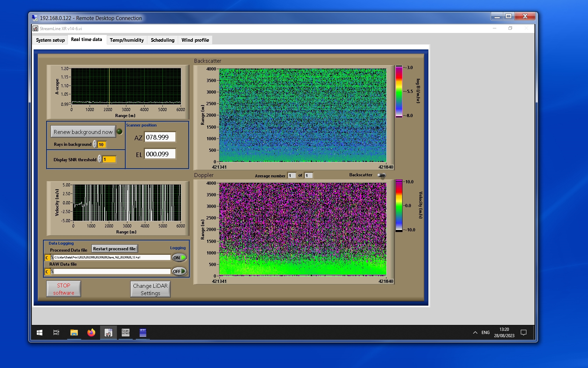Toggle processed data logging ON switch
Image resolution: width=588 pixels, height=368 pixels.
tap(179, 258)
